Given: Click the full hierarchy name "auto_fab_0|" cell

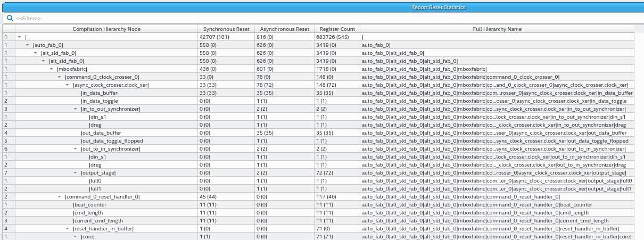Looking at the screenshot, I should click(497, 45).
